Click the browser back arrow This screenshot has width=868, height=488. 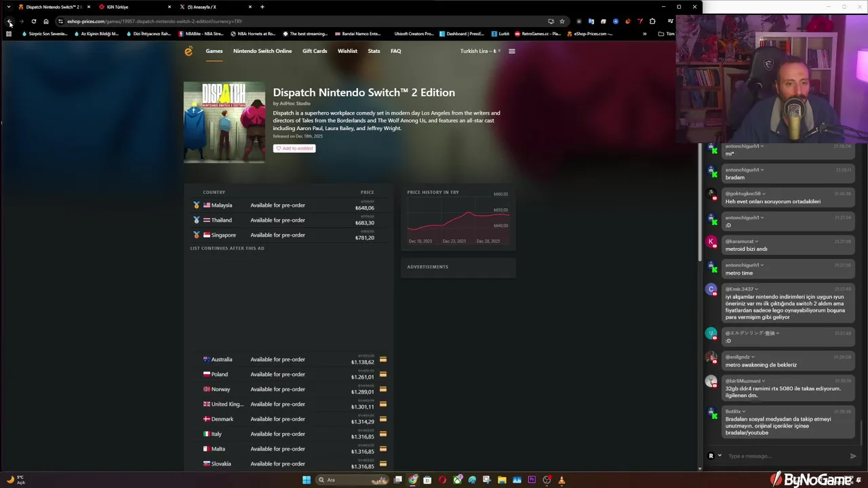[x=9, y=21]
